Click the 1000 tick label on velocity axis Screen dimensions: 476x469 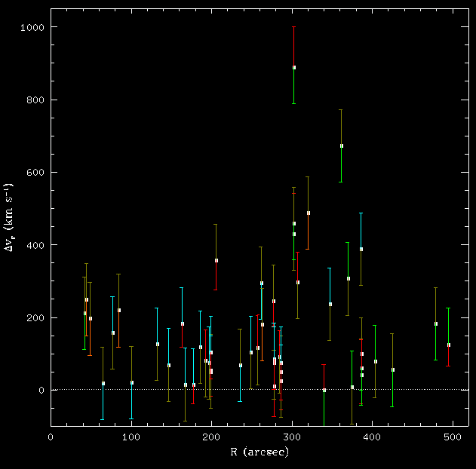coord(32,28)
